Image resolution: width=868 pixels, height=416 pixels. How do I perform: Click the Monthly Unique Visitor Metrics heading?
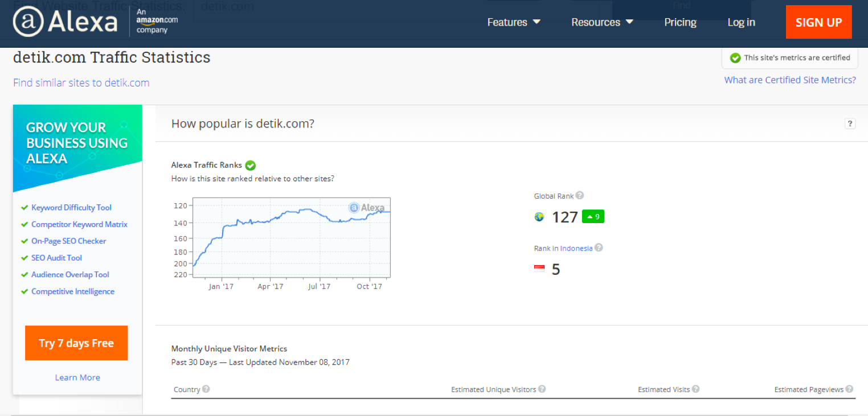[x=229, y=348]
